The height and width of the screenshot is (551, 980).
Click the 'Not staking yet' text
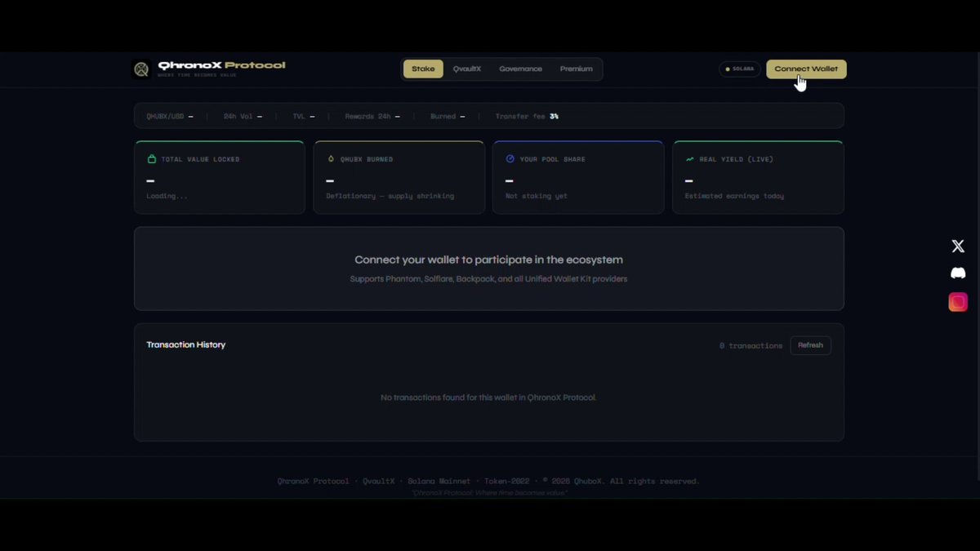536,196
